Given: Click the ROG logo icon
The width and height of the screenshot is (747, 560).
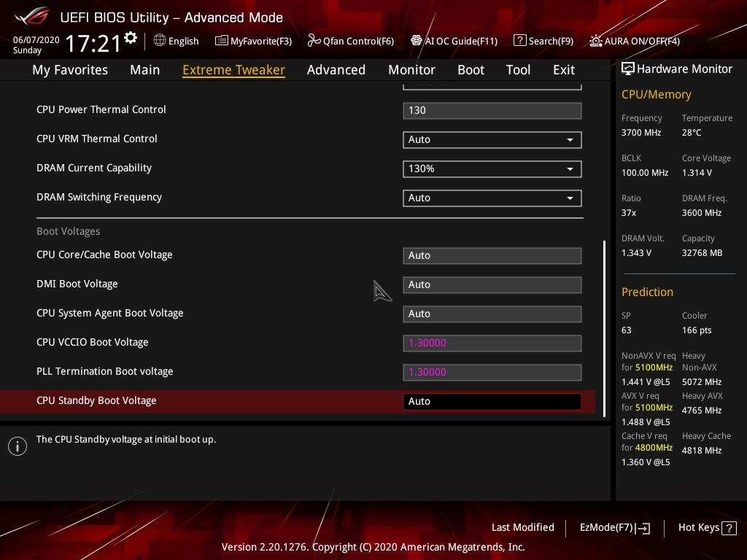Looking at the screenshot, I should tap(31, 16).
